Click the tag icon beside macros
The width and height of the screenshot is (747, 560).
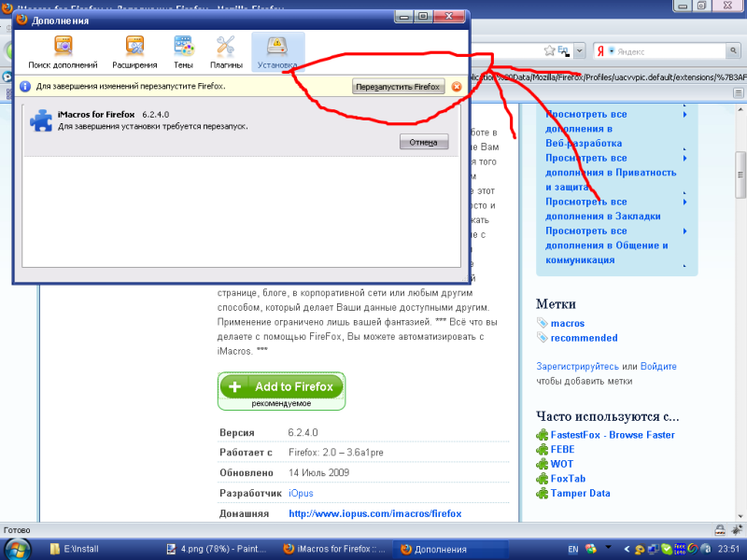click(543, 323)
